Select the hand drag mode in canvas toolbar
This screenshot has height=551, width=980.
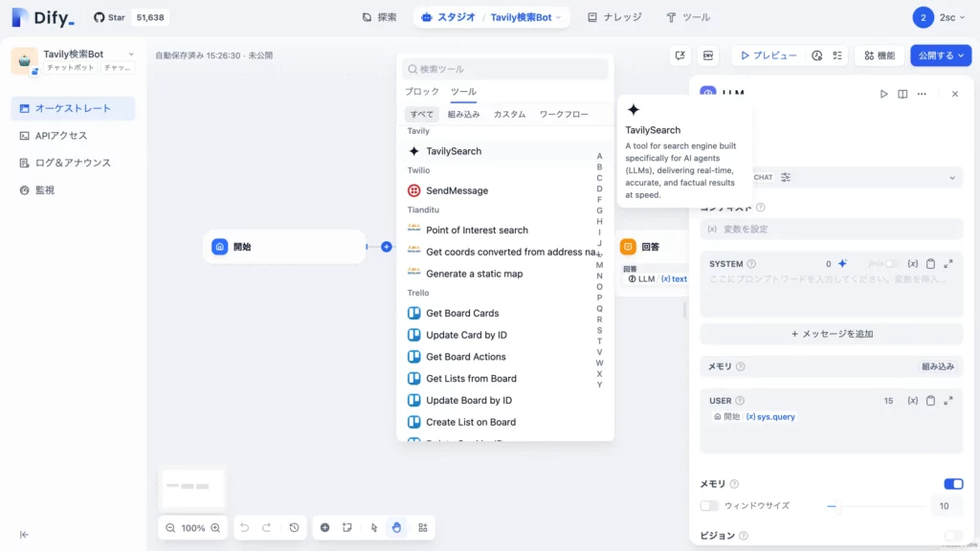(x=396, y=527)
